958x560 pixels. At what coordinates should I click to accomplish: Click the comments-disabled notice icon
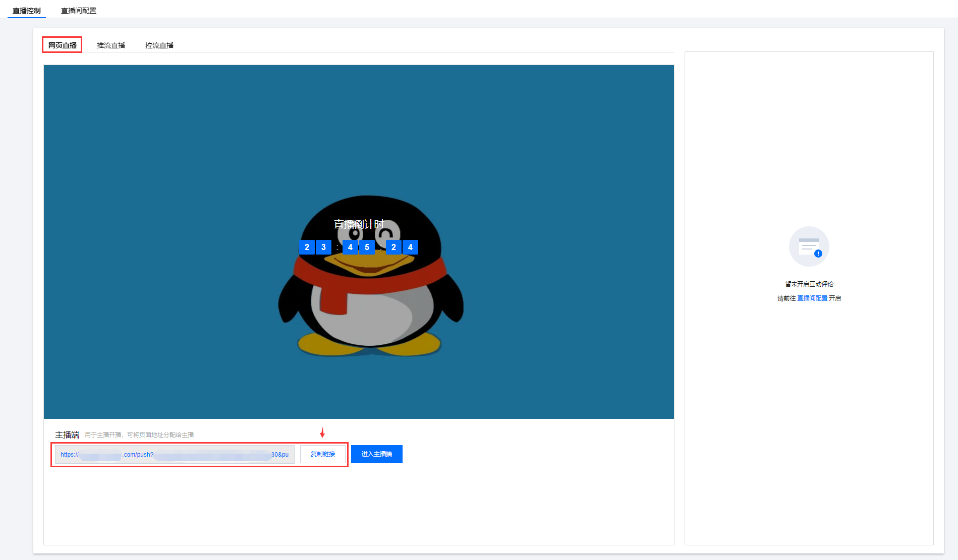pos(809,246)
